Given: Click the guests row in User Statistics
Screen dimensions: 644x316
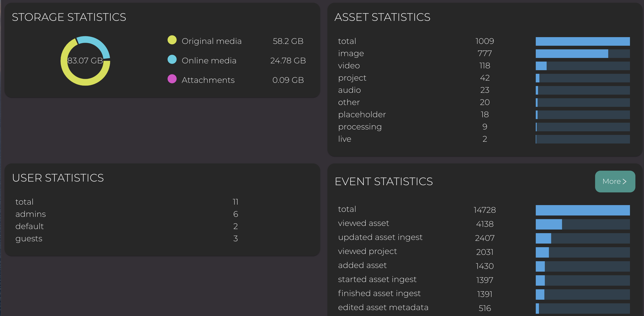Looking at the screenshot, I should pyautogui.click(x=29, y=239).
